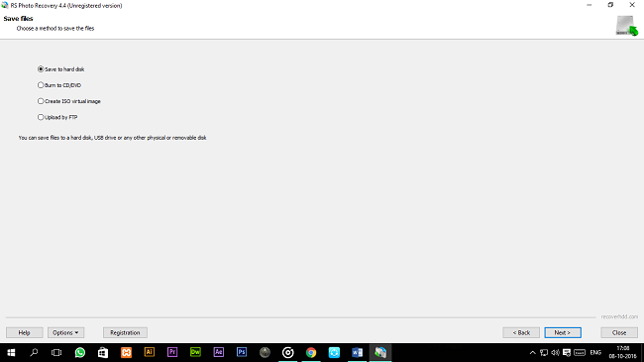
Task: Click the hard disk description text
Action: (112, 138)
